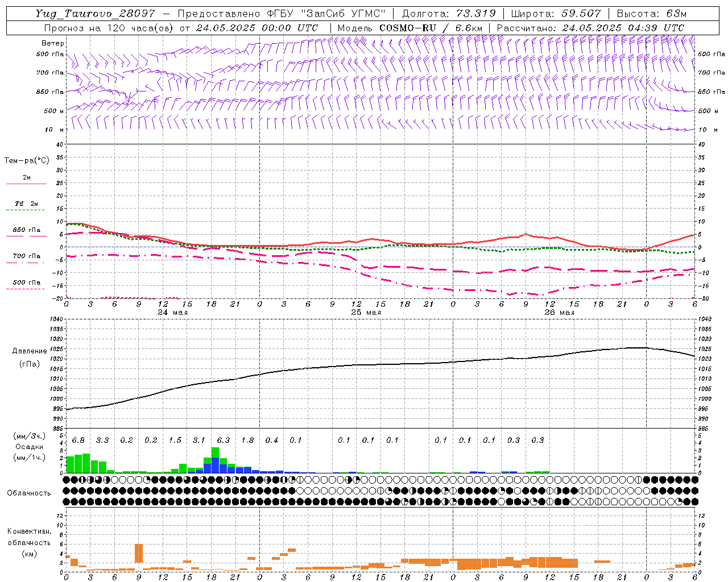Click the station title Yug_Taurovo_28097

(95, 14)
